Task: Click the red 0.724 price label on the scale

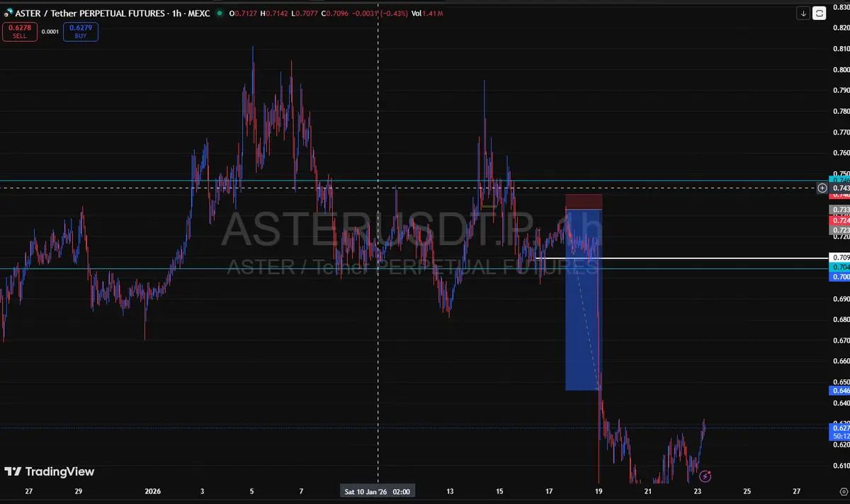Action: (x=839, y=221)
